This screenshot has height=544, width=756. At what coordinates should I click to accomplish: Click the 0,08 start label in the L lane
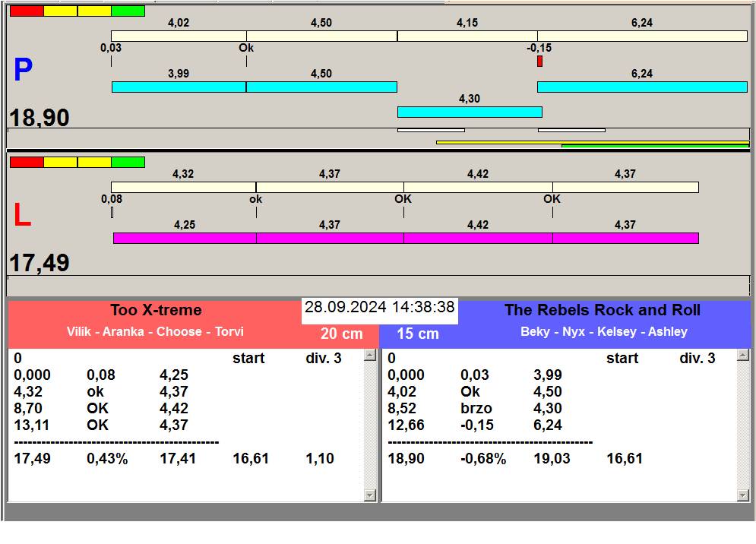[112, 199]
